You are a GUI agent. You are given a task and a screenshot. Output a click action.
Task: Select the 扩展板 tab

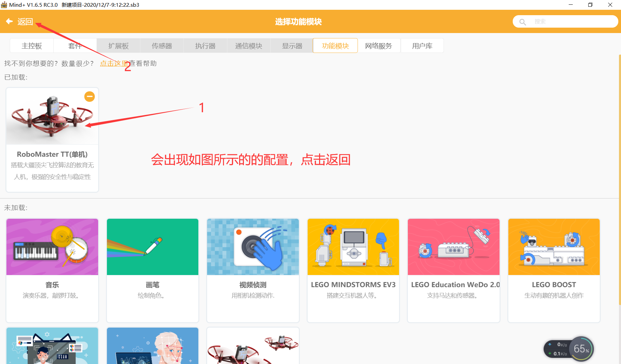[118, 46]
